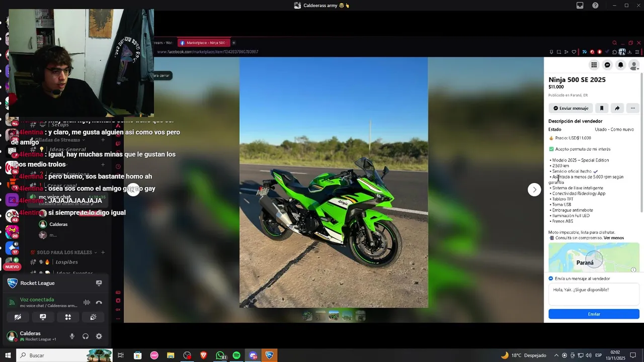Open Brave browser from the taskbar
This screenshot has height=362, width=644.
click(x=203, y=355)
